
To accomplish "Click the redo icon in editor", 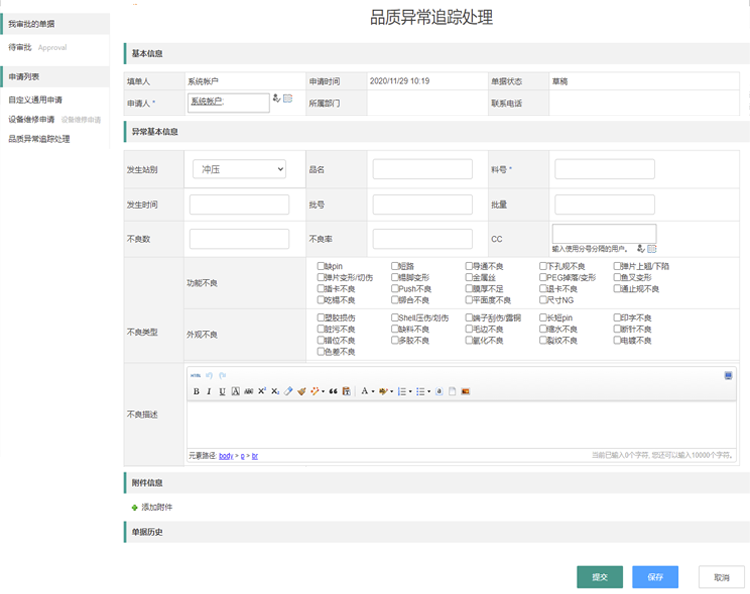I will click(x=222, y=375).
